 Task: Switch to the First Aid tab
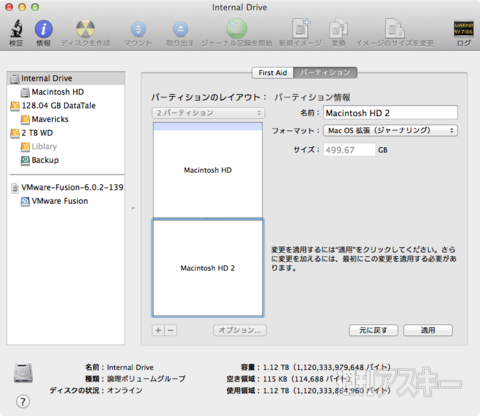(x=273, y=73)
